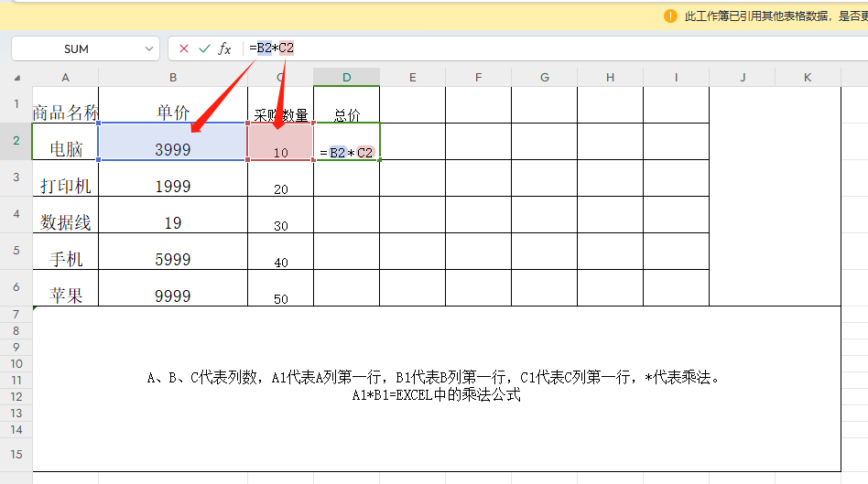This screenshot has width=868, height=484.
Task: Click the 此工作簿已引用其他表格数据 notification text
Action: click(x=776, y=16)
